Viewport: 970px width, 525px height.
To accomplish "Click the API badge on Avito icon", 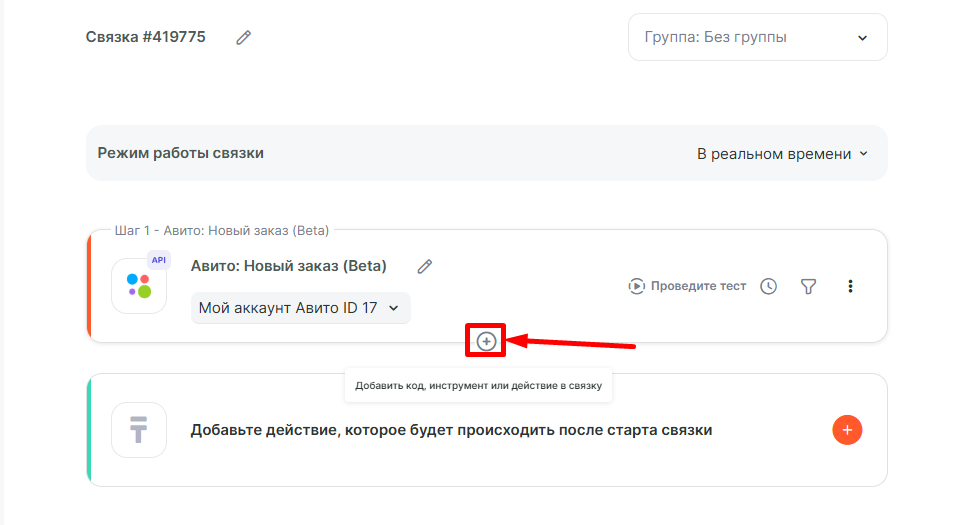I will [158, 259].
